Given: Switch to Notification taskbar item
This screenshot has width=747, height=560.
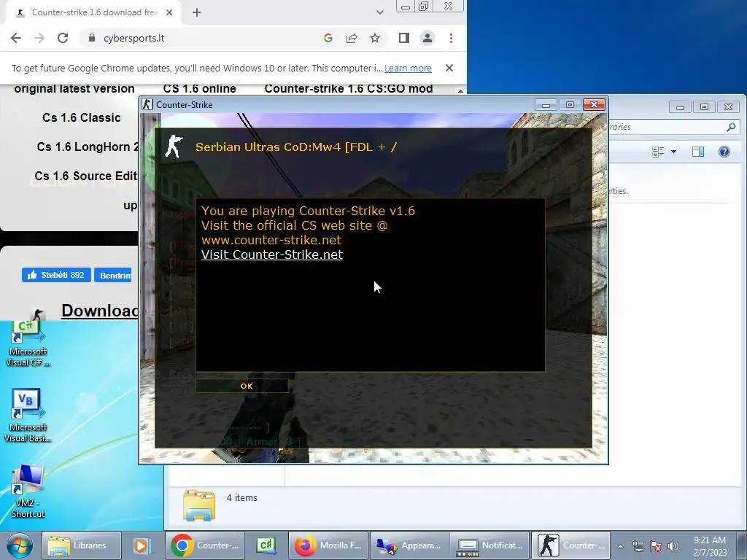Looking at the screenshot, I should coord(490,545).
